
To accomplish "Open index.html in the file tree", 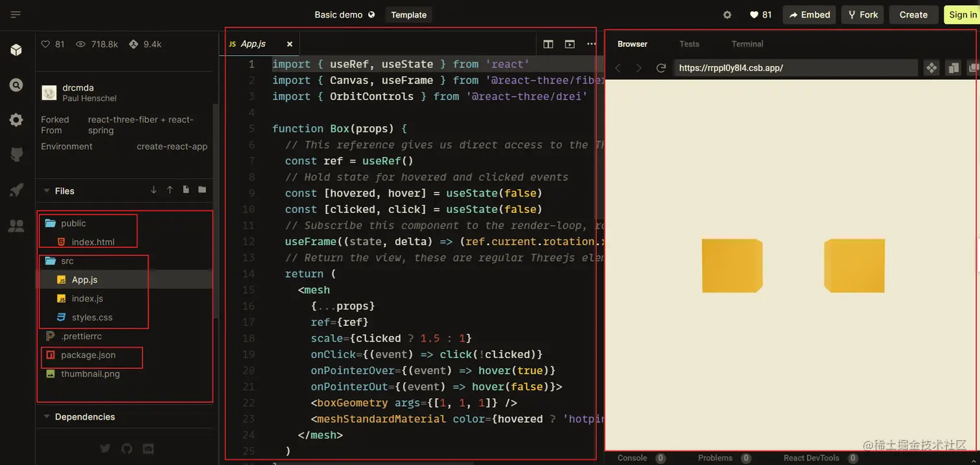I will coord(93,242).
